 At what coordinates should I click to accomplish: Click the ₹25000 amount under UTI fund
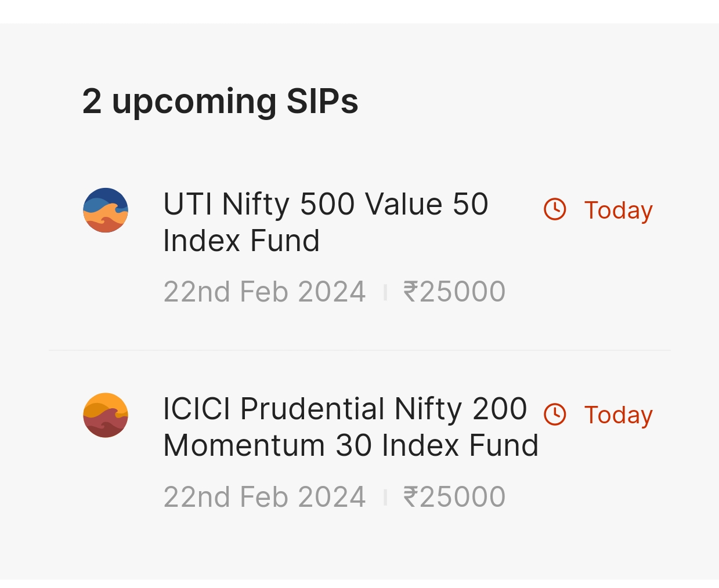[454, 292]
